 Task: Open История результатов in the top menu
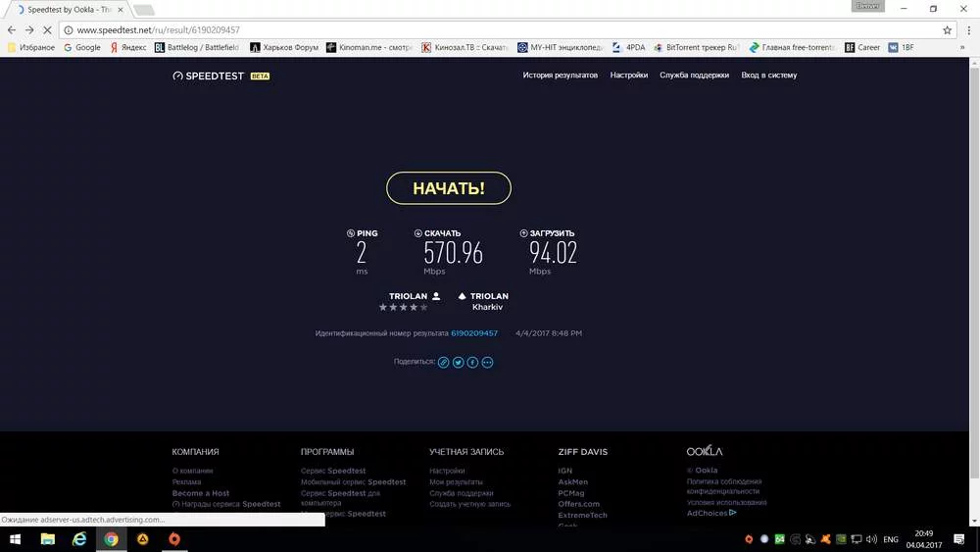pos(560,75)
